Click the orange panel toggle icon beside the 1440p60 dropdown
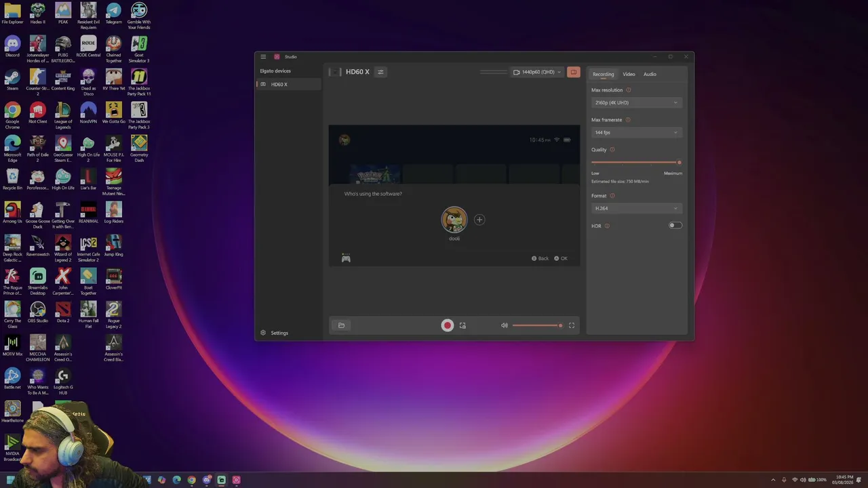Screen dimensions: 868x488 coord(574,72)
